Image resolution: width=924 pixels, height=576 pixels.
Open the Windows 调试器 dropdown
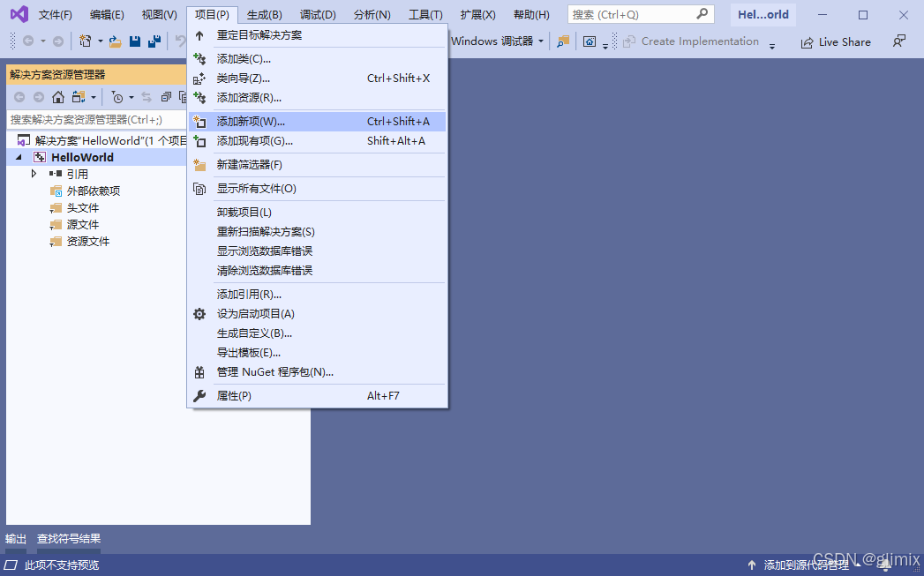click(542, 41)
